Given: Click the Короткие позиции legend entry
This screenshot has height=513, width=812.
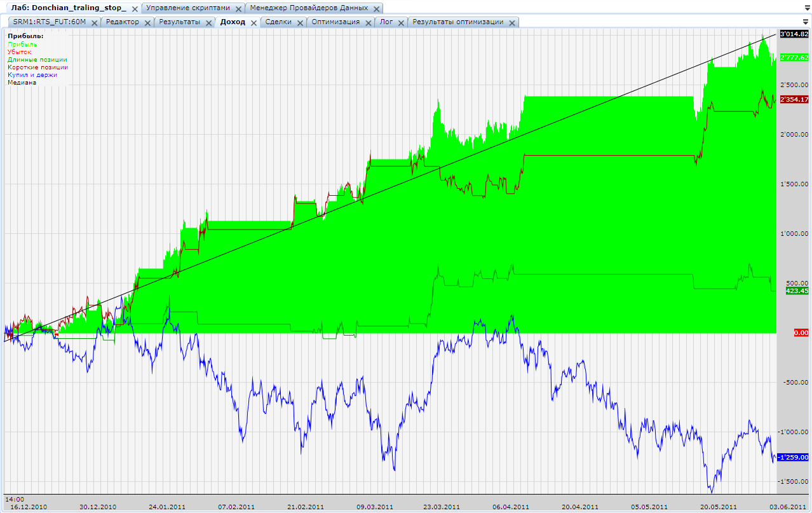Looking at the screenshot, I should [x=38, y=67].
